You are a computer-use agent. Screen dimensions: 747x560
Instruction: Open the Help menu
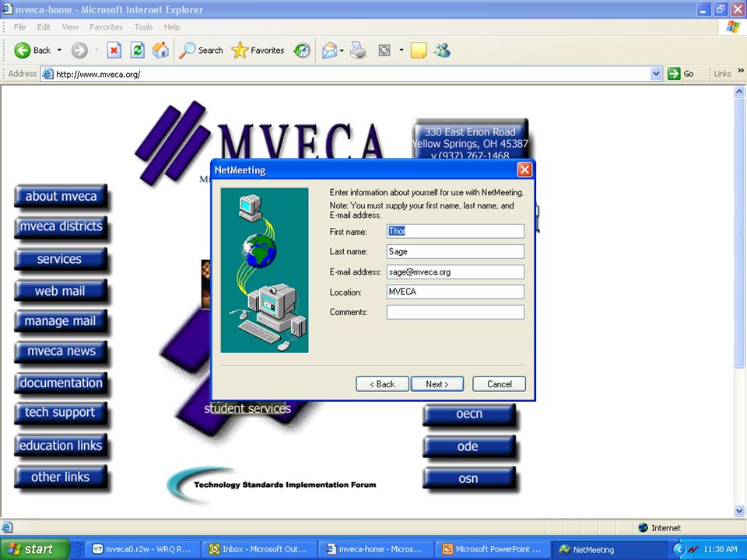click(172, 27)
